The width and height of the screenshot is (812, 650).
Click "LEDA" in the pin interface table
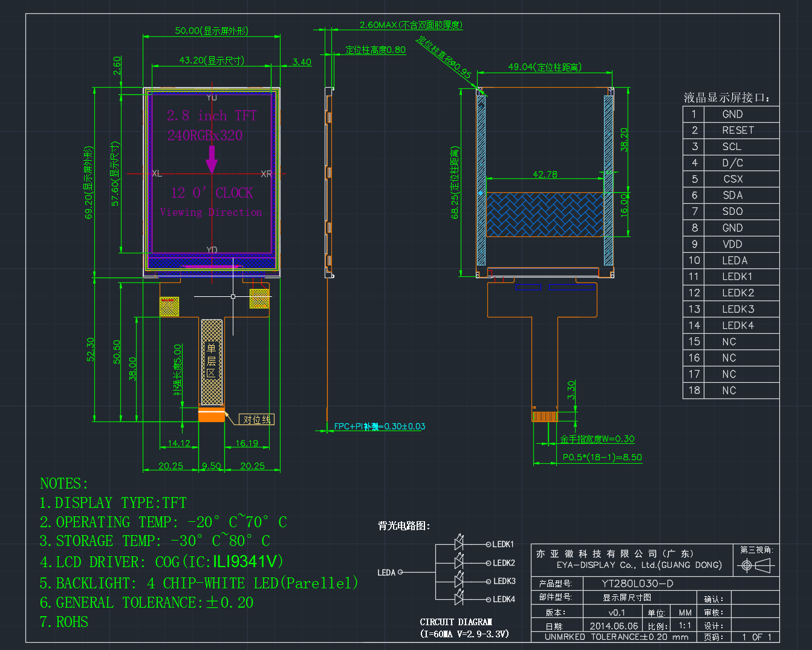pos(735,261)
